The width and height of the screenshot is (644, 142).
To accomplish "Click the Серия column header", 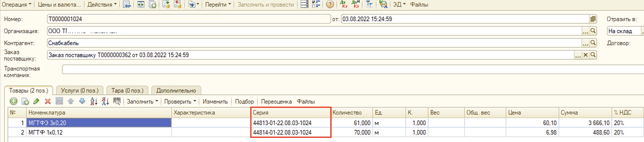I will [x=291, y=112].
